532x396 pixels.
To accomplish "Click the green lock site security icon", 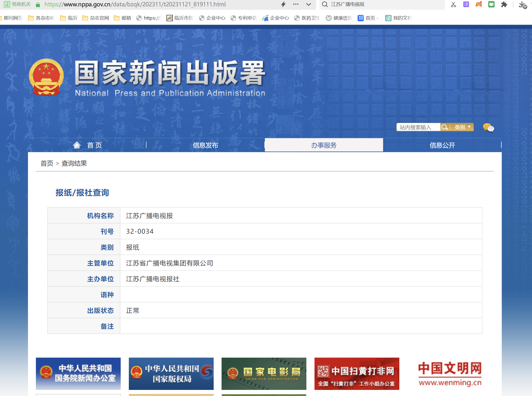I will [38, 5].
